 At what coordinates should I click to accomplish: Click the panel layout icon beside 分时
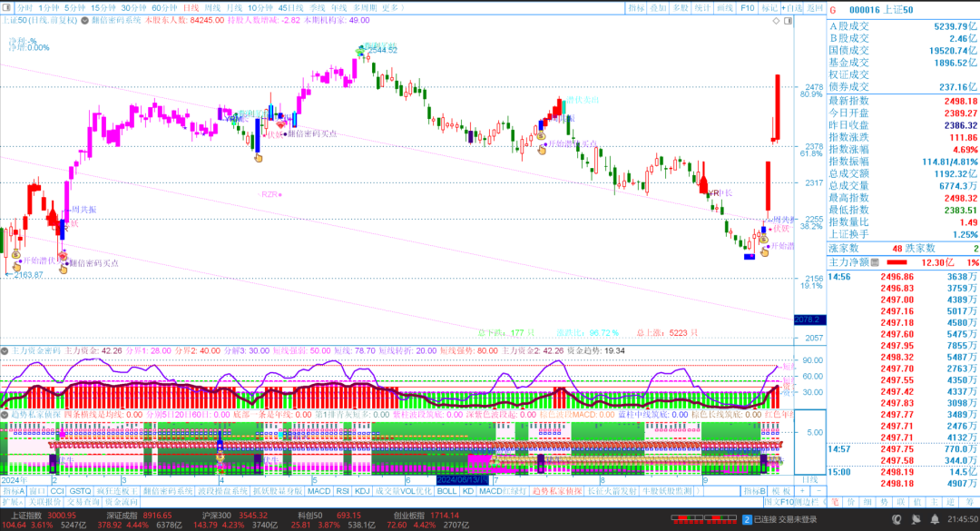click(x=7, y=8)
